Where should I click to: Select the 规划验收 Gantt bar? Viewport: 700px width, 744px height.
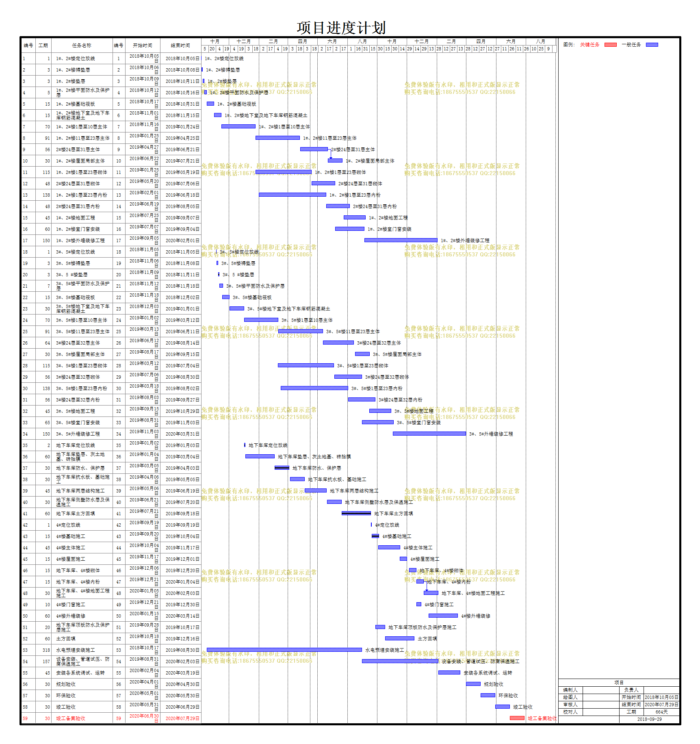[x=473, y=684]
